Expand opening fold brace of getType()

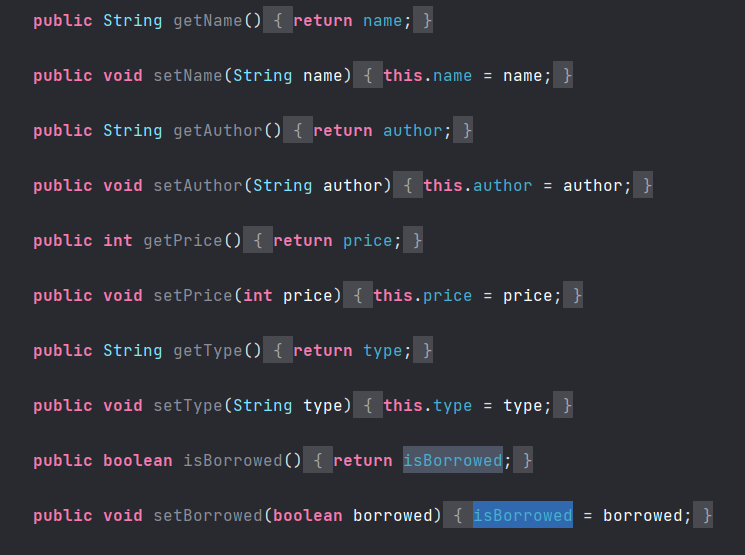[x=278, y=351]
